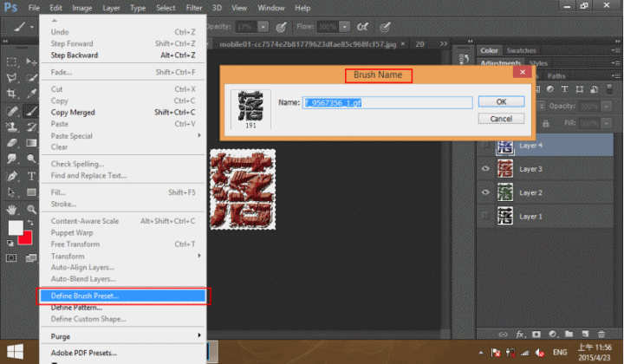Open the layer effects fx button
The image size is (624, 364).
pyautogui.click(x=520, y=335)
